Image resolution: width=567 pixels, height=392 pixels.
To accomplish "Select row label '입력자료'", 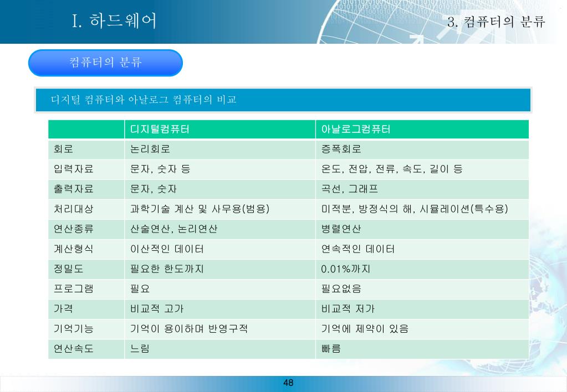I will tap(86, 169).
